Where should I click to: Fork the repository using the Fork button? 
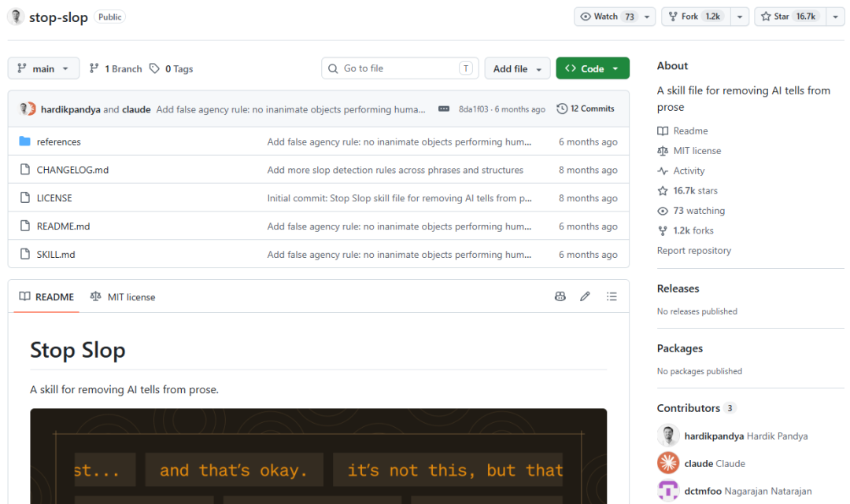click(x=696, y=17)
